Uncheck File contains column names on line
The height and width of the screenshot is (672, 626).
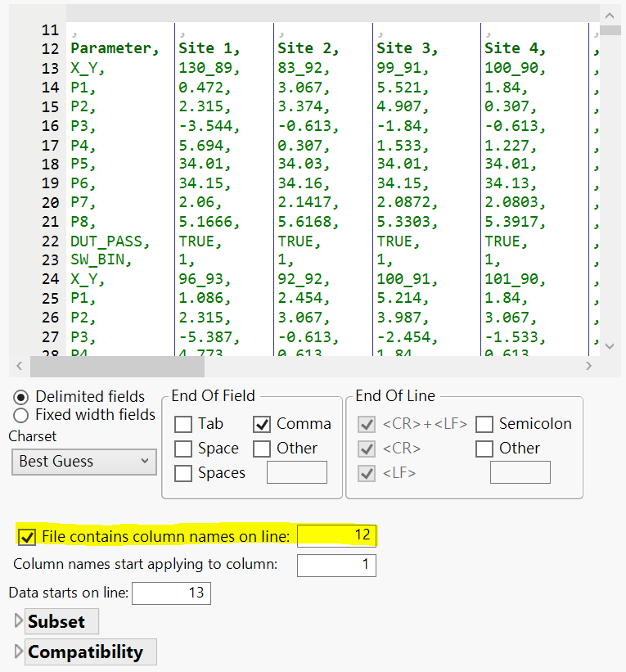[x=27, y=537]
